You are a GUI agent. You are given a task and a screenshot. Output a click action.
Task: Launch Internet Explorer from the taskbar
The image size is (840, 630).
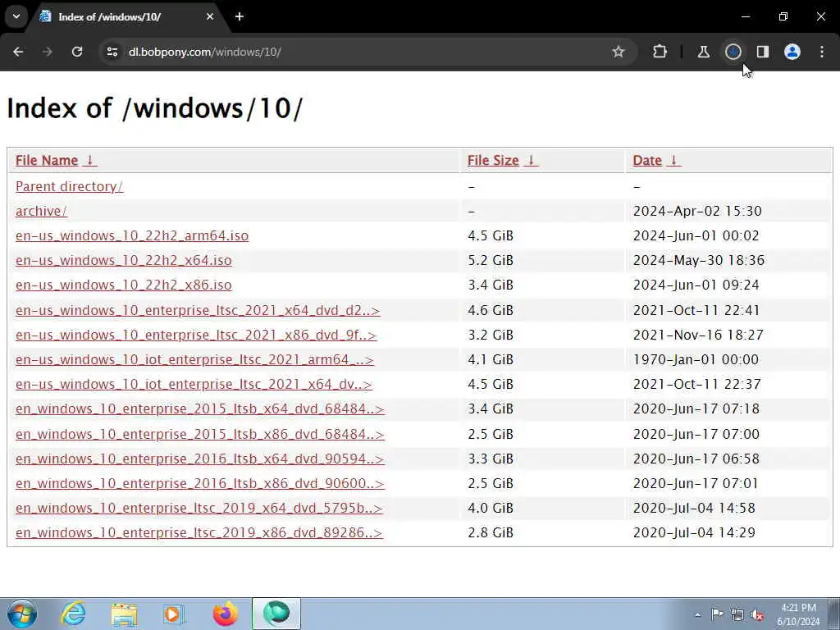[x=73, y=614]
